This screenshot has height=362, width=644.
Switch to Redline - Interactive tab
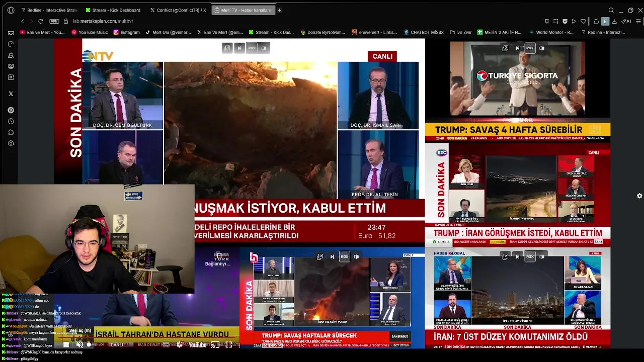[49, 10]
